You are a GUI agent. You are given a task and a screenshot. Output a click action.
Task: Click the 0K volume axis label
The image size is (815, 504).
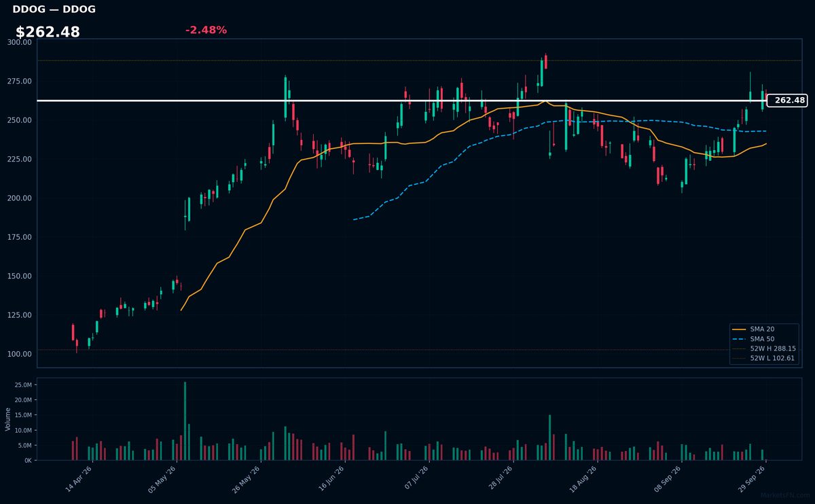click(28, 461)
